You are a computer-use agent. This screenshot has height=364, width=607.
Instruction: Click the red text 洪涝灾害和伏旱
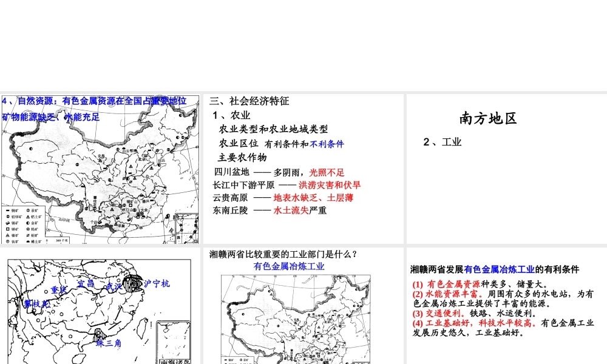click(x=330, y=185)
